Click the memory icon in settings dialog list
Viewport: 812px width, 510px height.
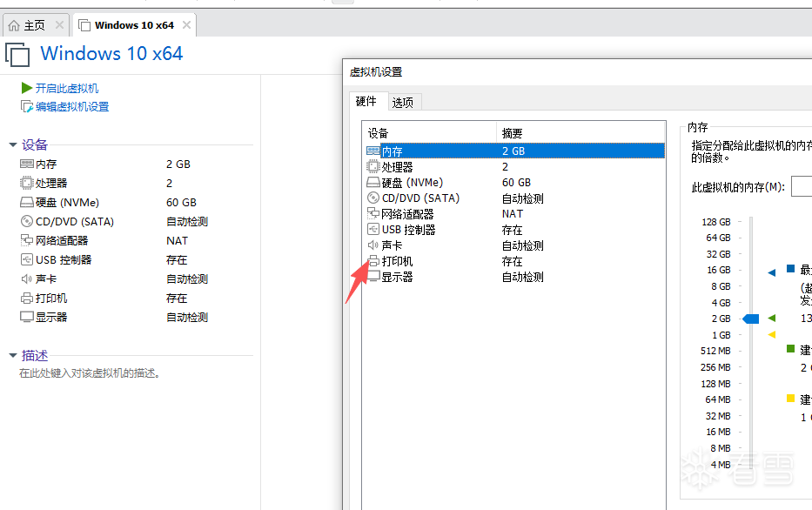point(372,151)
